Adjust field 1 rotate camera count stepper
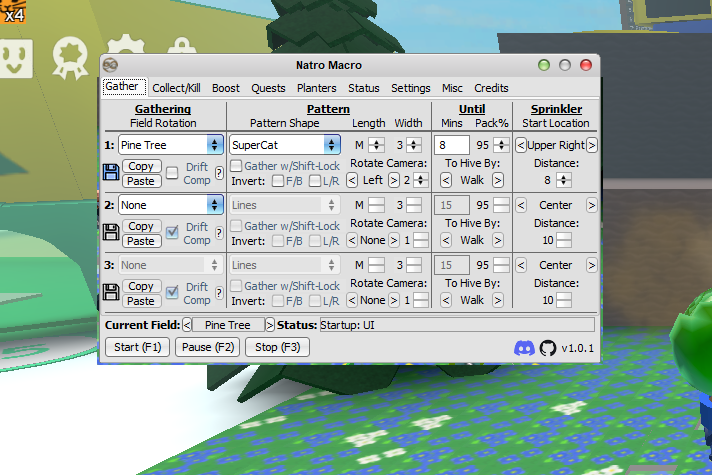The height and width of the screenshot is (475, 712). [x=421, y=180]
